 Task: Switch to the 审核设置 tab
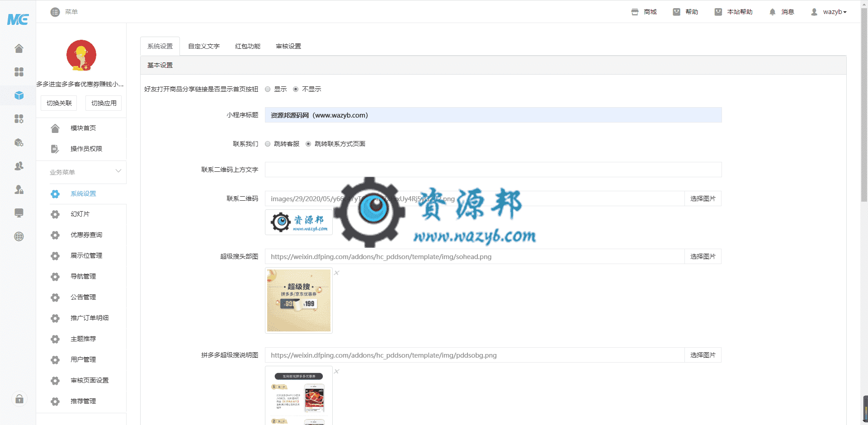[x=288, y=46]
